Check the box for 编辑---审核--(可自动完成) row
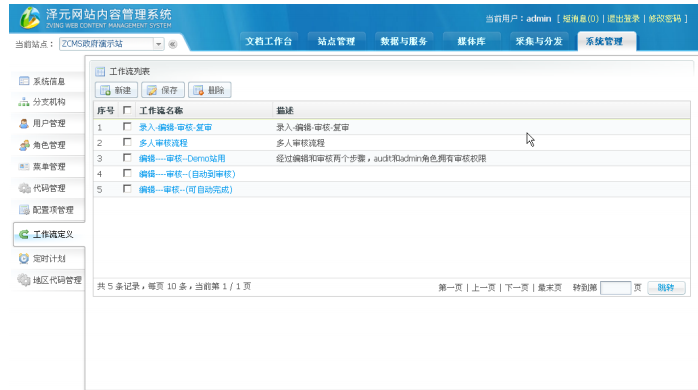 click(x=127, y=189)
